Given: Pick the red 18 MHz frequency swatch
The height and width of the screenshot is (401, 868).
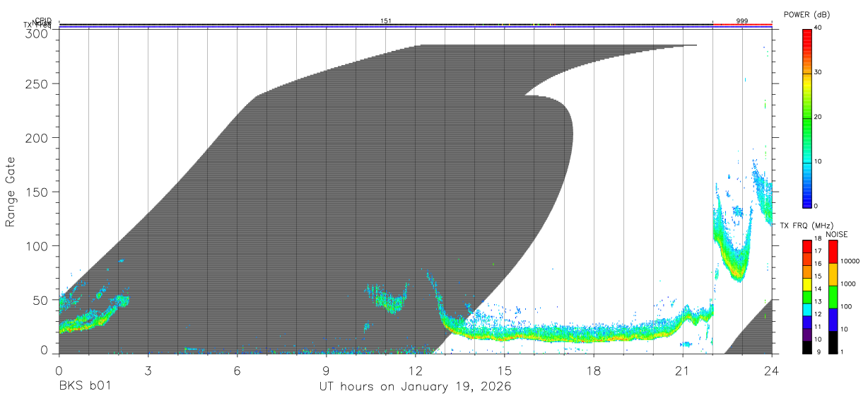Looking at the screenshot, I should pos(807,247).
